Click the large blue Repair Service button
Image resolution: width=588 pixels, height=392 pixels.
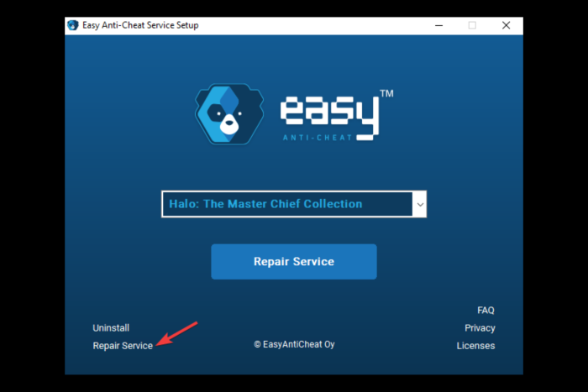[x=294, y=261]
